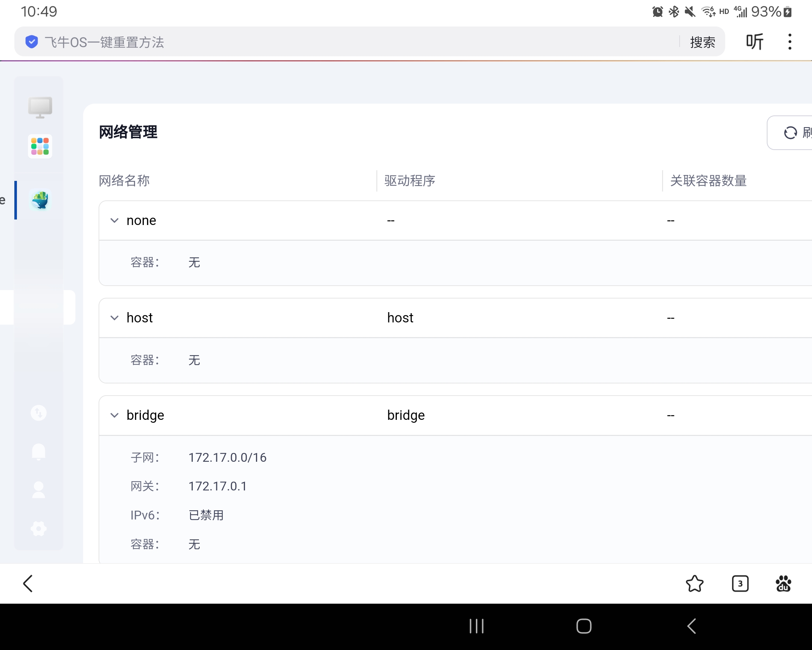This screenshot has height=650, width=812.
Task: Click the 网络名称 column header
Action: coord(124,181)
